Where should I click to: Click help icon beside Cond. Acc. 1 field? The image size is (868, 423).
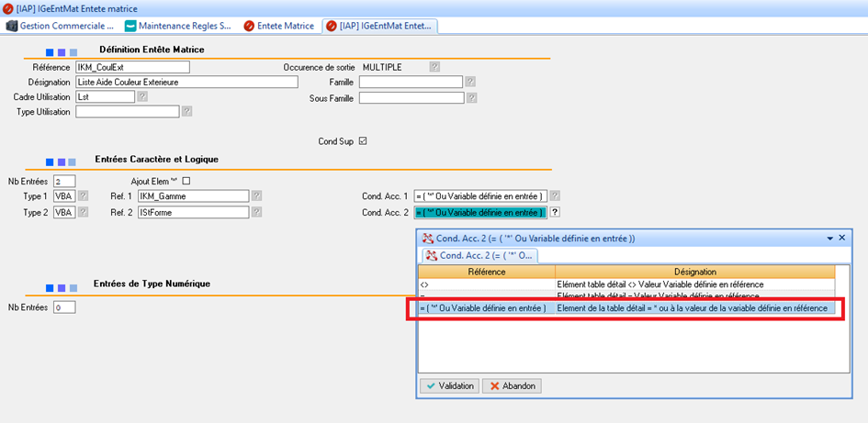tap(555, 195)
